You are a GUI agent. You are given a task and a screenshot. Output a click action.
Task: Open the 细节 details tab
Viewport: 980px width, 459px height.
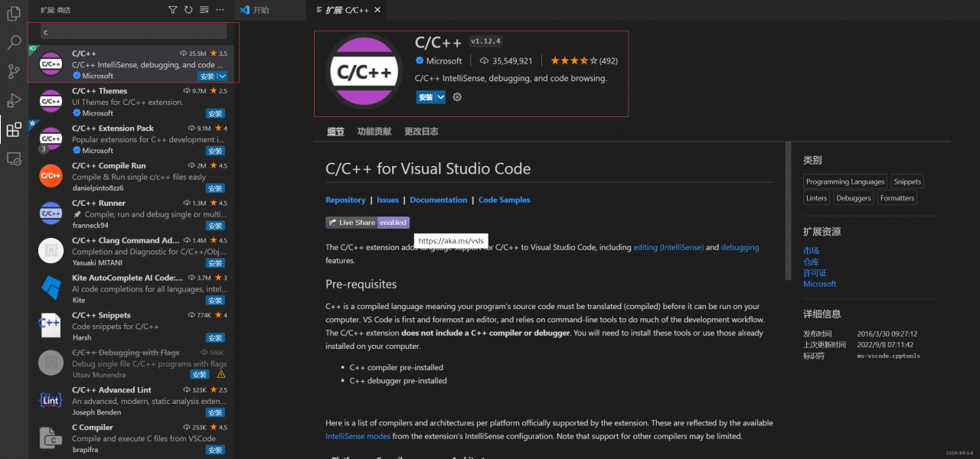coord(335,132)
